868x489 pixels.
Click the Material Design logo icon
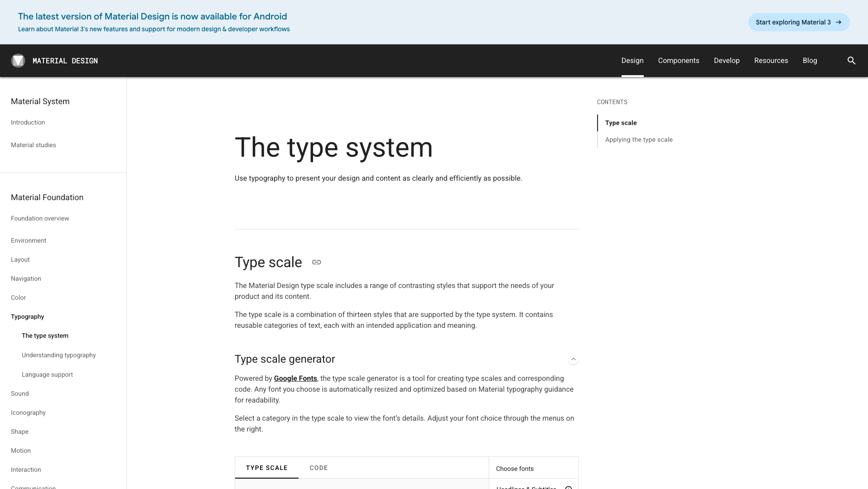pyautogui.click(x=18, y=60)
